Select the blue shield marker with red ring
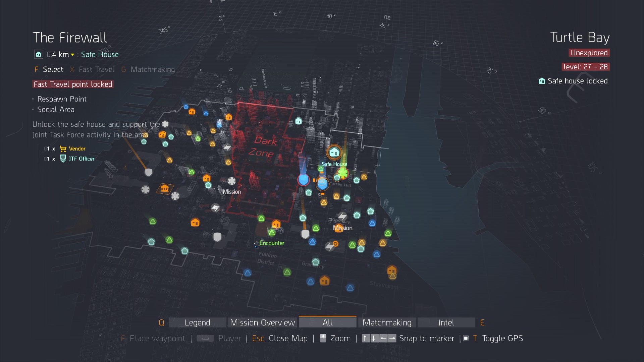The image size is (644, 362). [304, 180]
